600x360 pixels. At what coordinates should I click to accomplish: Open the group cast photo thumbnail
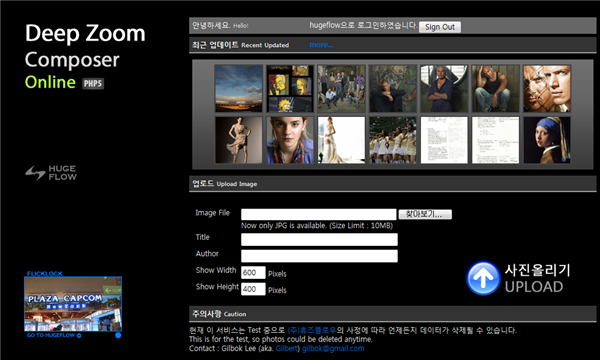(341, 88)
